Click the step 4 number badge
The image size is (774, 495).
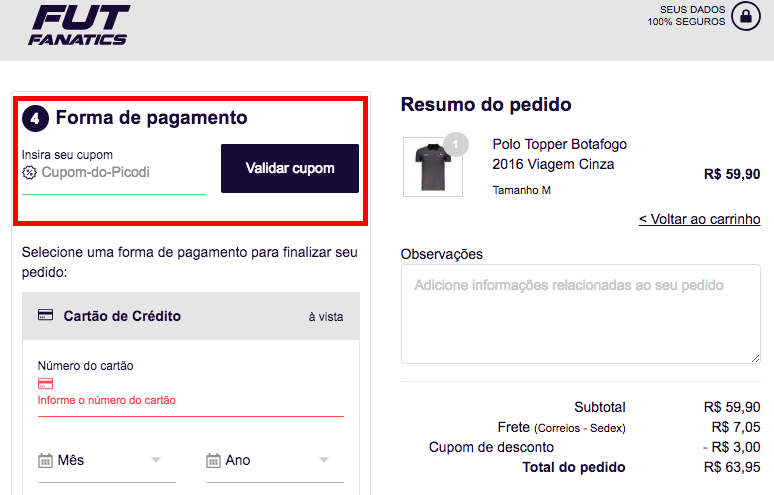click(x=35, y=118)
